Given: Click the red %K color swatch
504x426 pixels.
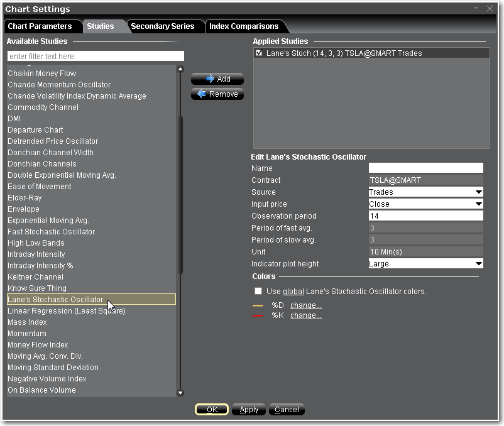Looking at the screenshot, I should (258, 316).
